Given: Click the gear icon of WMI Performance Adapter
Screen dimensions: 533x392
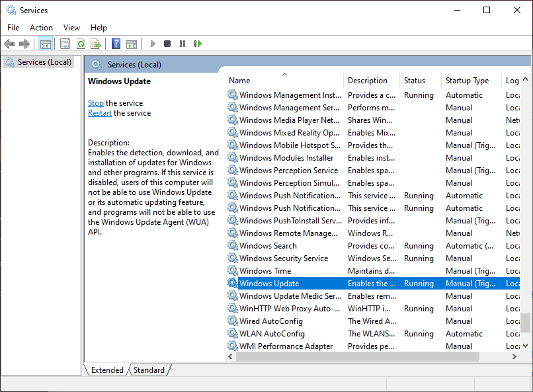Looking at the screenshot, I should click(x=233, y=346).
